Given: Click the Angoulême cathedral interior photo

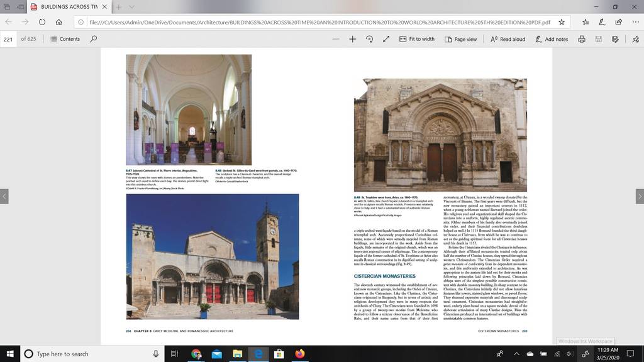Looking at the screenshot, I should tap(189, 109).
